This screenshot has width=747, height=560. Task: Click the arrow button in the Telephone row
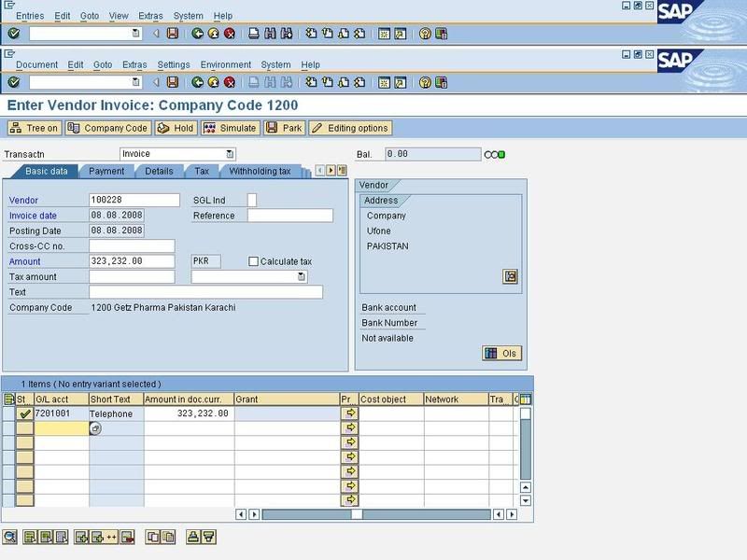coord(349,413)
